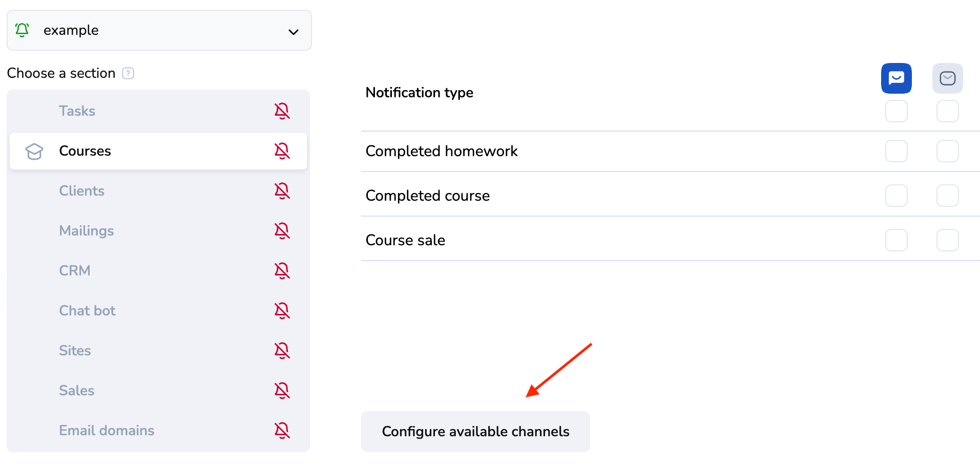
Task: Click the muted bell icon beside Clients
Action: pyautogui.click(x=282, y=191)
